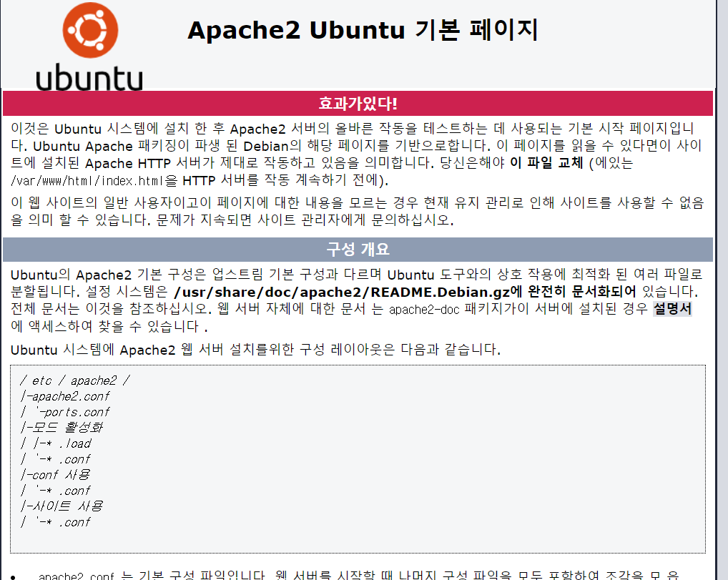The width and height of the screenshot is (728, 580).
Task: Click the bold path '/usr/share/doc/apache2/README.Debian.gz'
Action: (x=341, y=292)
